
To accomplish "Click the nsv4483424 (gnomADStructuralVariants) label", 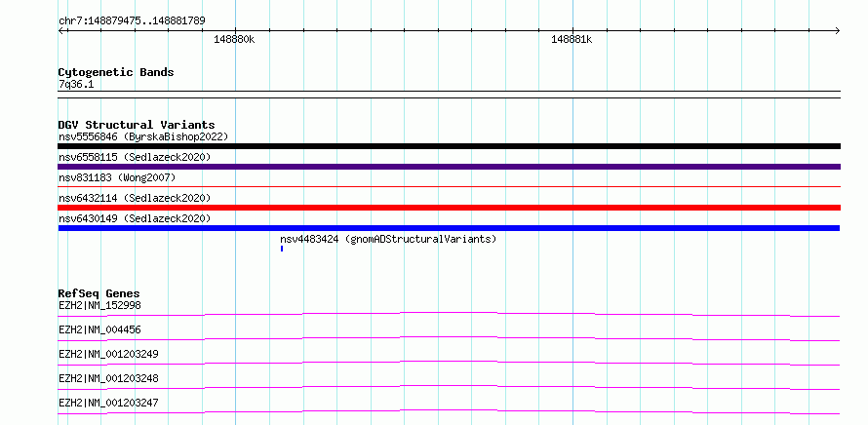I will tap(388, 239).
